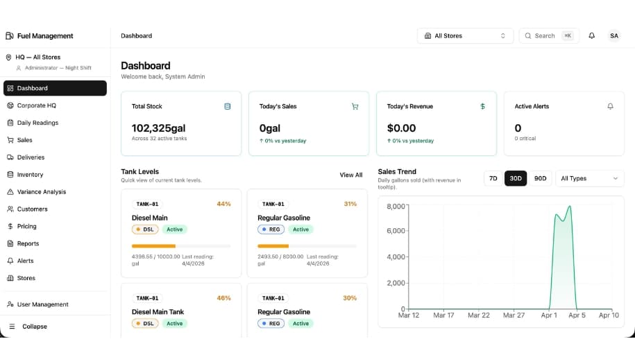Click the Inventory stack icon
Viewport: 635px width, 364px height.
(10, 174)
